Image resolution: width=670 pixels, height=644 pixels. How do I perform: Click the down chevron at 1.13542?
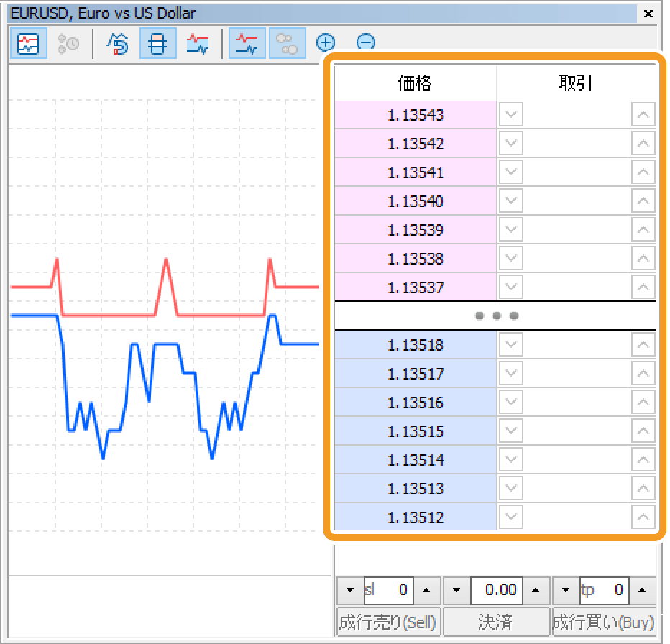click(511, 143)
